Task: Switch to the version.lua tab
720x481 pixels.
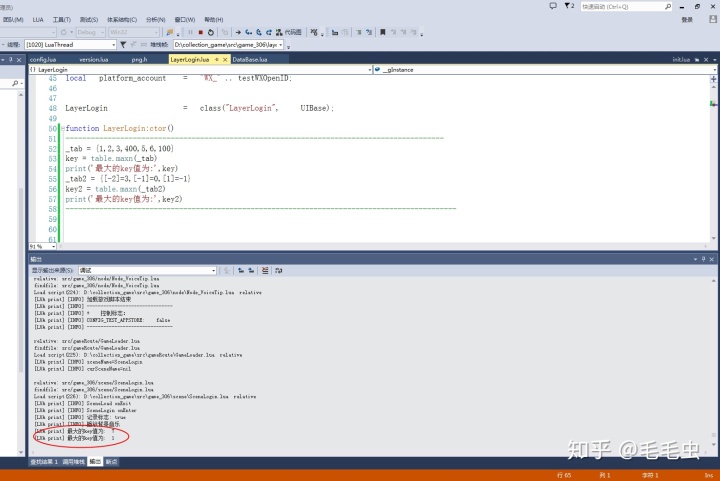Action: (94, 60)
